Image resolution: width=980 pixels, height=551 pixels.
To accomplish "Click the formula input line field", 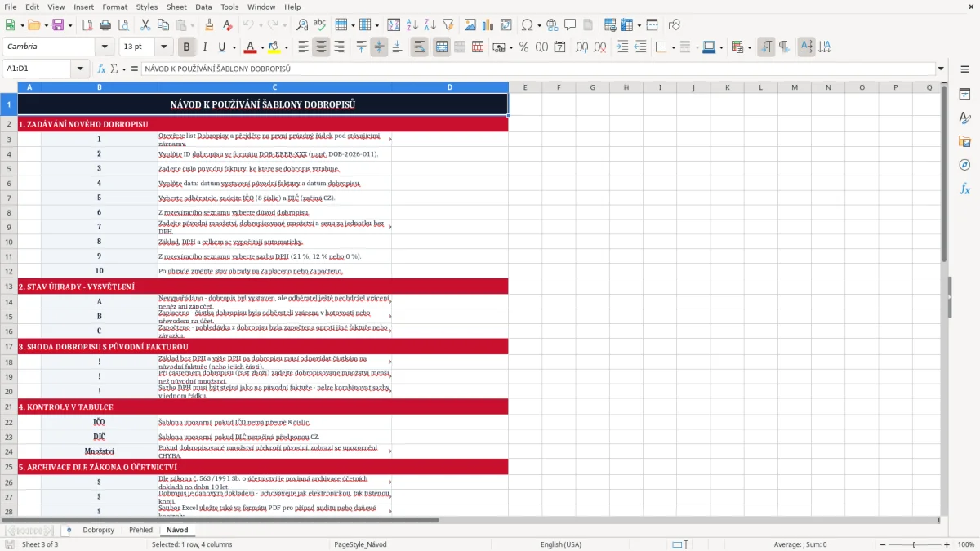I will (x=537, y=69).
